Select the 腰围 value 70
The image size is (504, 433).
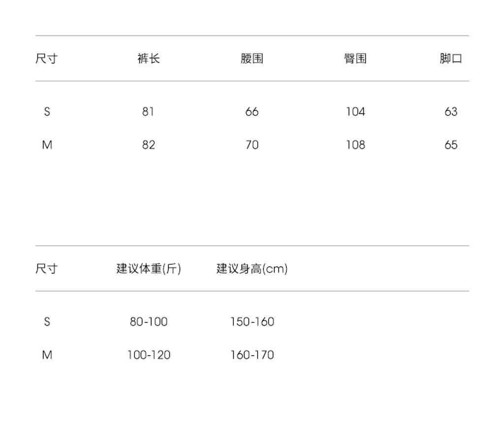tap(252, 145)
